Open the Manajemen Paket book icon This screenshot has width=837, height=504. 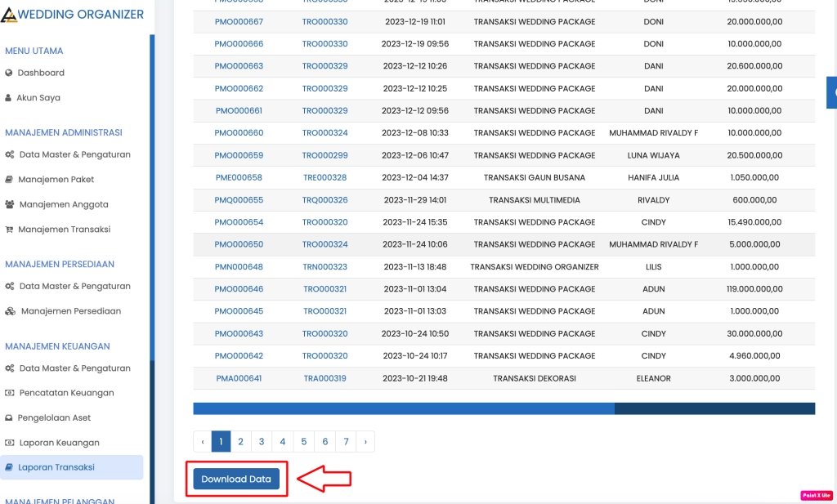coord(9,180)
